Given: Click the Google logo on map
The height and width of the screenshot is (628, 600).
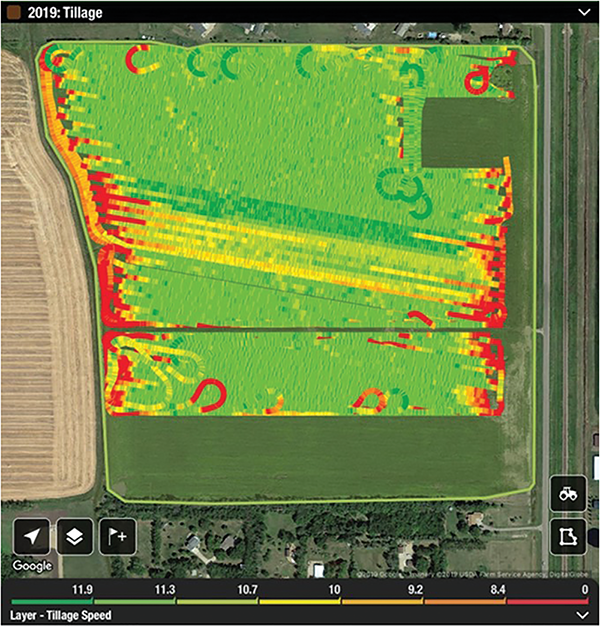Looking at the screenshot, I should 33,566.
